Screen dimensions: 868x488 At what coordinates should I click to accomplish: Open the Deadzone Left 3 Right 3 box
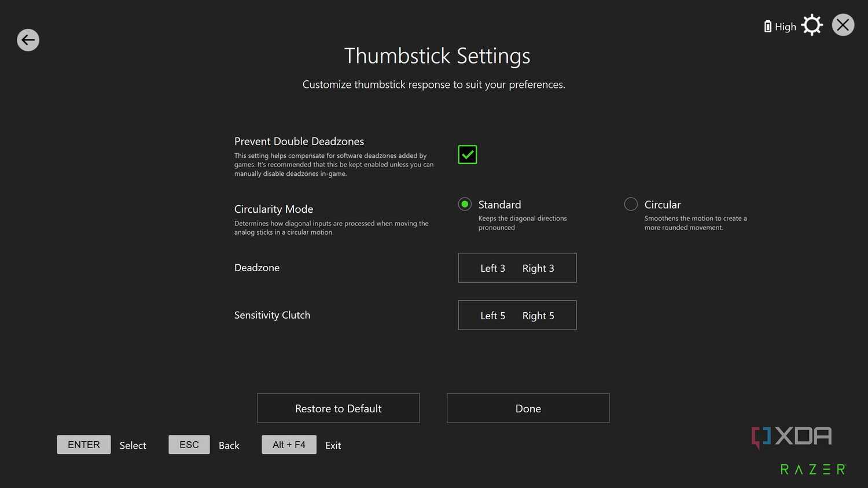pos(517,268)
